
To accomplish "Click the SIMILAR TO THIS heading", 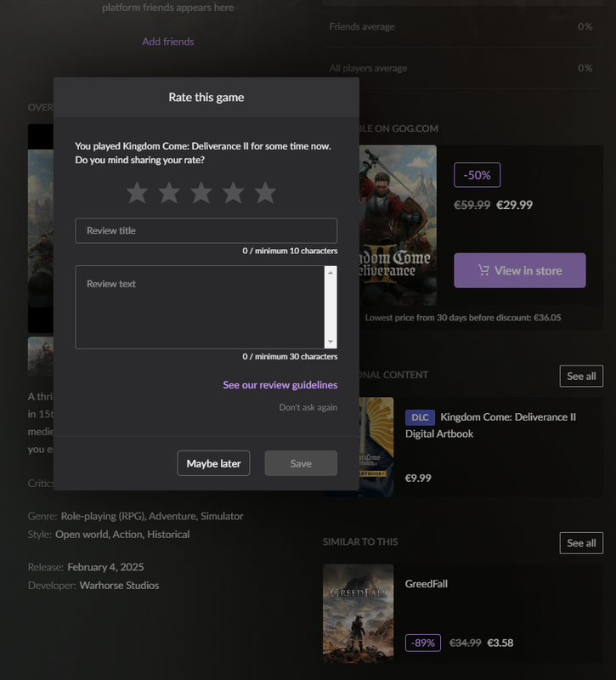I will pyautogui.click(x=360, y=542).
